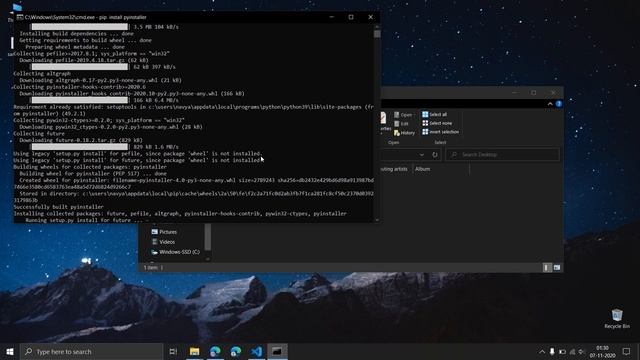
Task: Open the second Edge icon on the taskbar
Action: click(236, 351)
